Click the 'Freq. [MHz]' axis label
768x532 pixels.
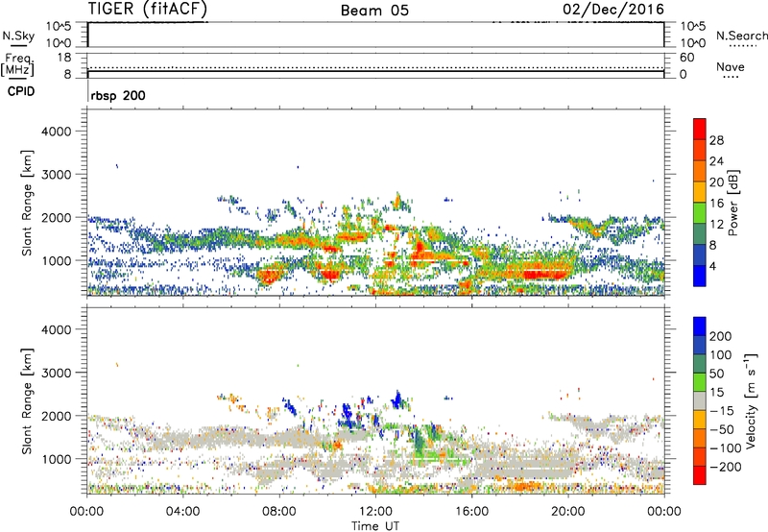[18, 64]
